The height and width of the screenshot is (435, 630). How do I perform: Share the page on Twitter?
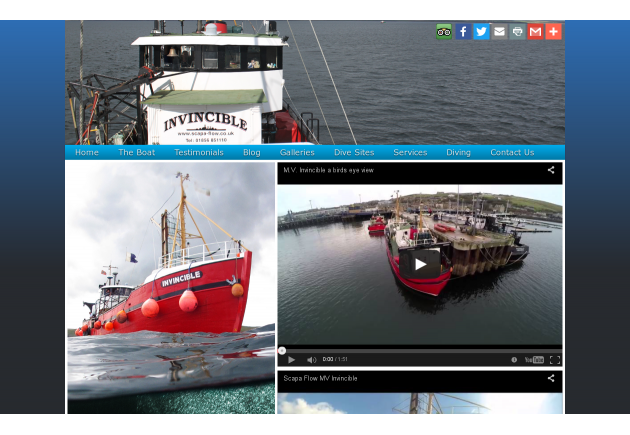coord(481,31)
